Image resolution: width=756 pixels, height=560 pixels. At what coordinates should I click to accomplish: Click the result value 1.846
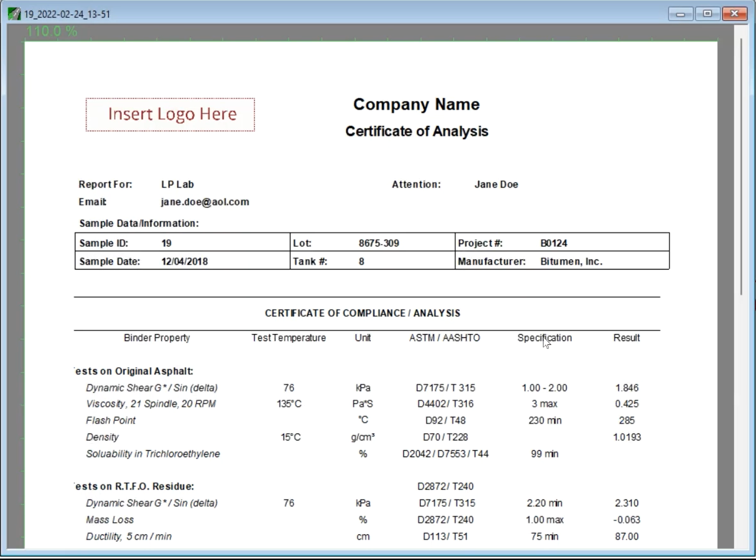click(627, 388)
